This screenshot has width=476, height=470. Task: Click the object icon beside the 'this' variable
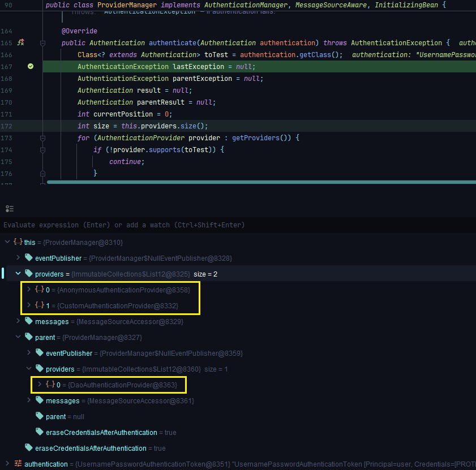tap(18, 242)
